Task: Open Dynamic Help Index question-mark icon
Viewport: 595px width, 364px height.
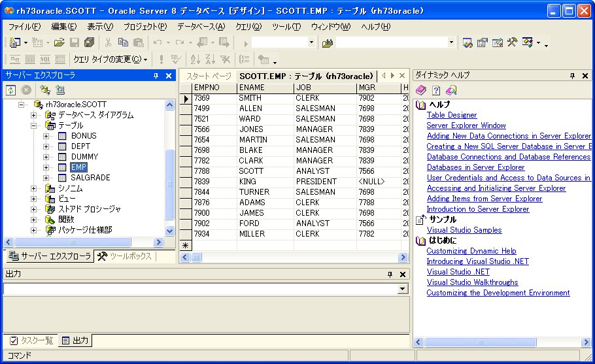Action: pyautogui.click(x=436, y=90)
